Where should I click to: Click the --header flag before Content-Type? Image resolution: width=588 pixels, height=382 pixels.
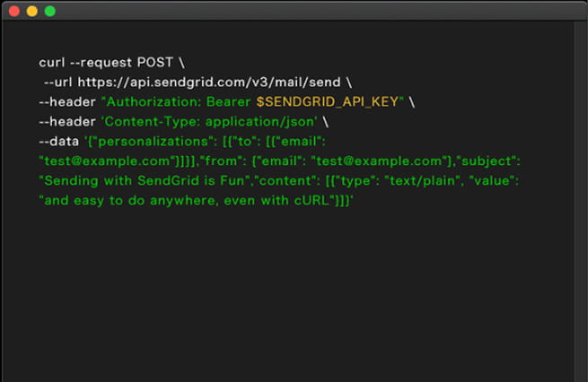tap(66, 121)
